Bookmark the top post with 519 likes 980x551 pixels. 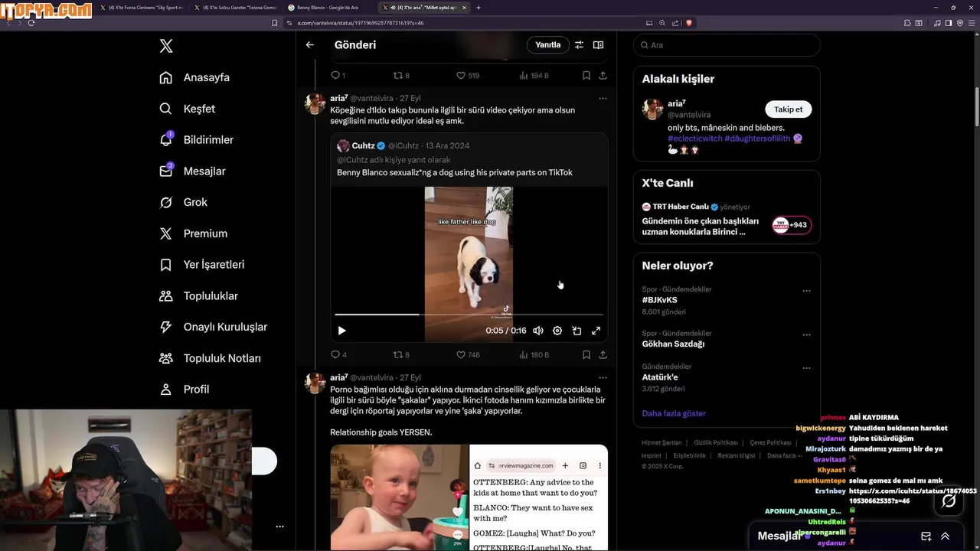(x=586, y=76)
